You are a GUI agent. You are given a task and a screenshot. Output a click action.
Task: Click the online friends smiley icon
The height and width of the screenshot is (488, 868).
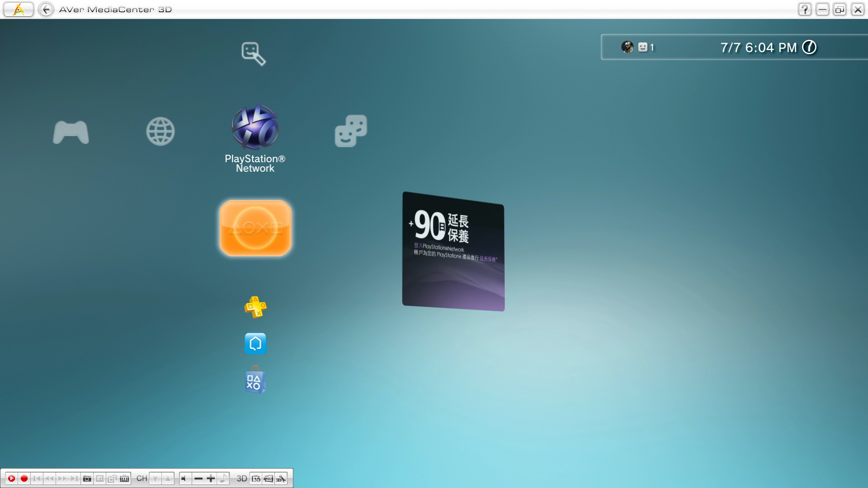pyautogui.click(x=643, y=47)
